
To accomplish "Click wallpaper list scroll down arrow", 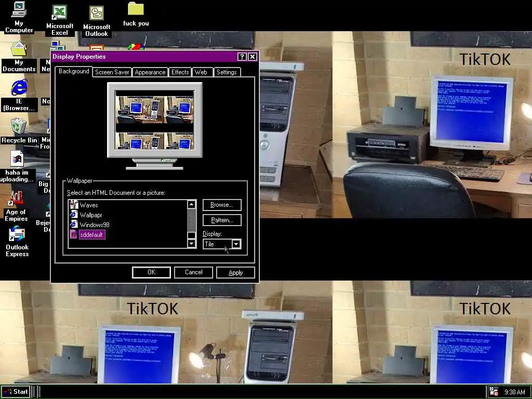I will [x=191, y=244].
